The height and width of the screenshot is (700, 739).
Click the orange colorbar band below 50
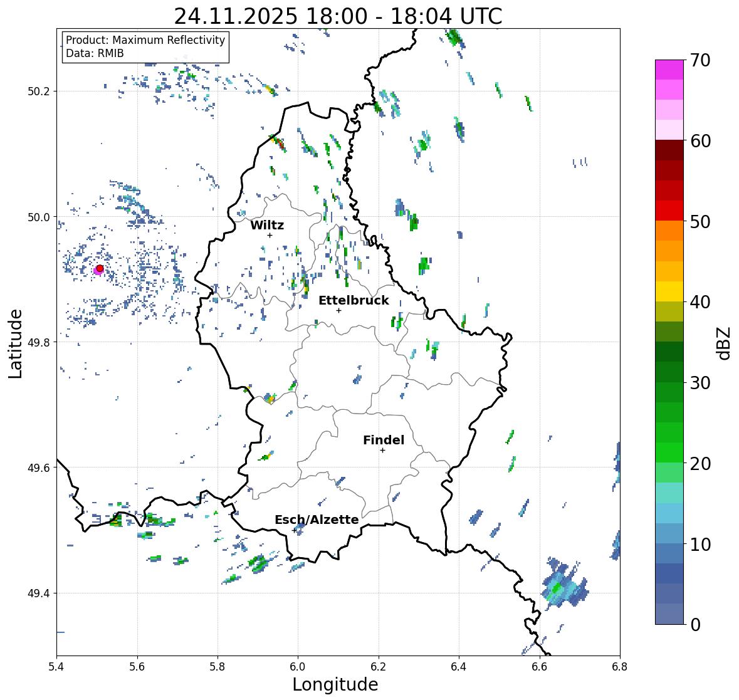tap(669, 231)
